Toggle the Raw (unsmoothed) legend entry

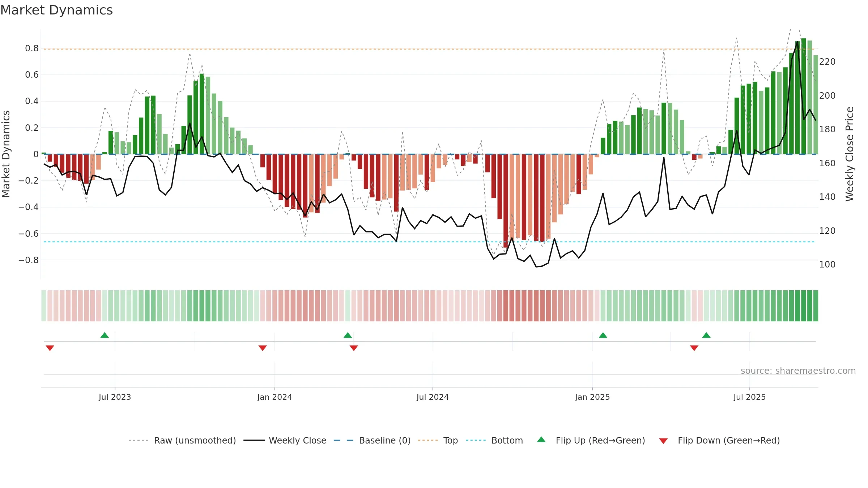(x=182, y=440)
